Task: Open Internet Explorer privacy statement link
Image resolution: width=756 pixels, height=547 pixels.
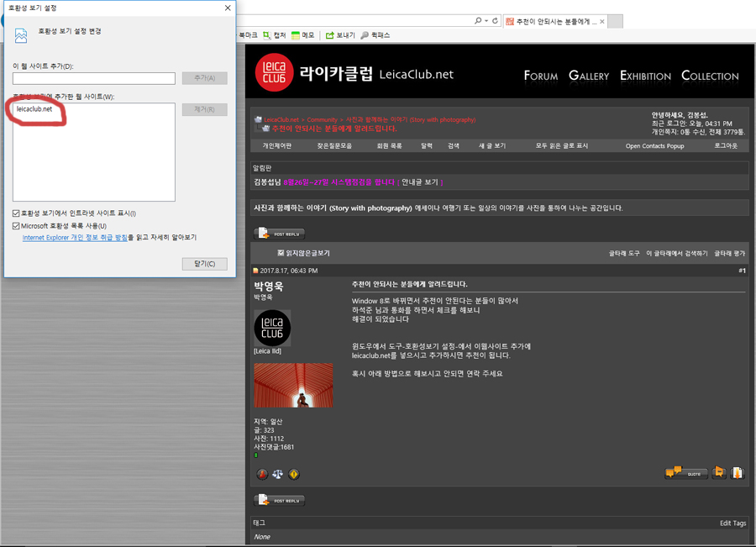Action: click(x=75, y=237)
